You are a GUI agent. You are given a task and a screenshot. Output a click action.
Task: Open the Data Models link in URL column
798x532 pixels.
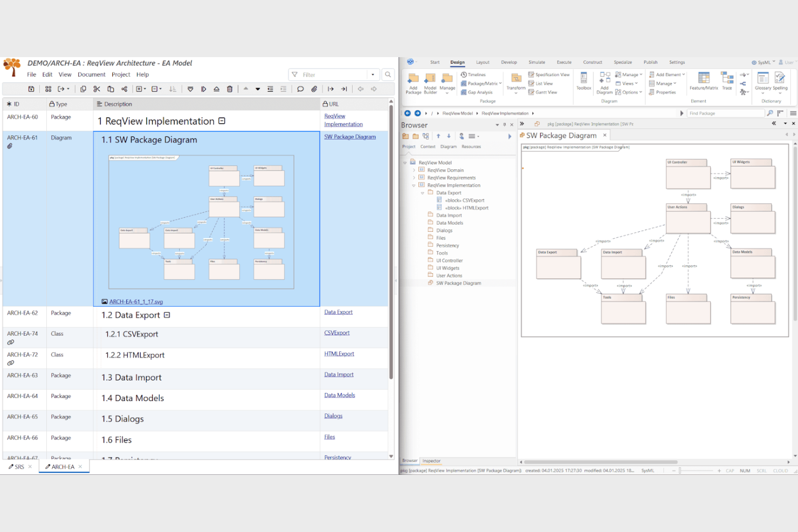(340, 396)
